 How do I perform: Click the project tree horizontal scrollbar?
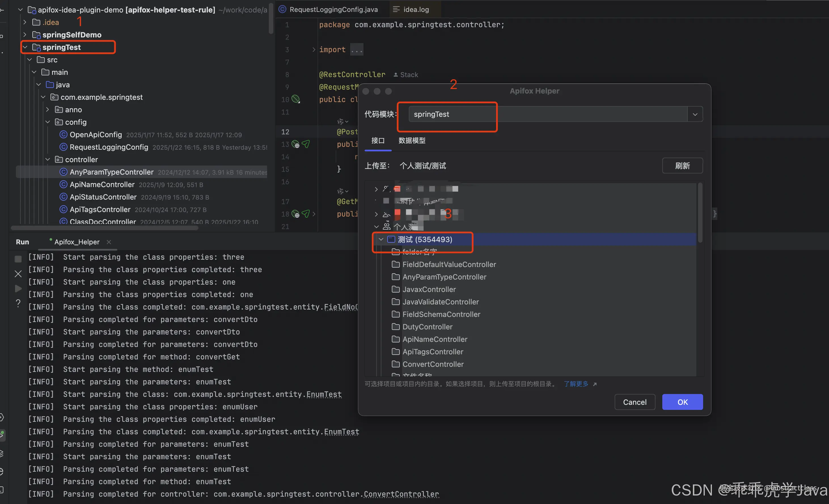[x=104, y=228]
